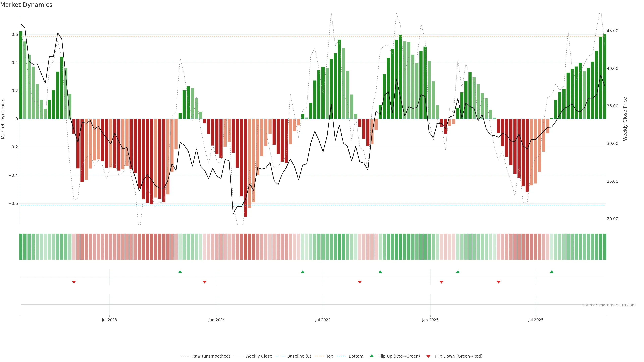Click green Flip Up marker just before Jul 2024
This screenshot has width=644, height=362.
tap(303, 272)
